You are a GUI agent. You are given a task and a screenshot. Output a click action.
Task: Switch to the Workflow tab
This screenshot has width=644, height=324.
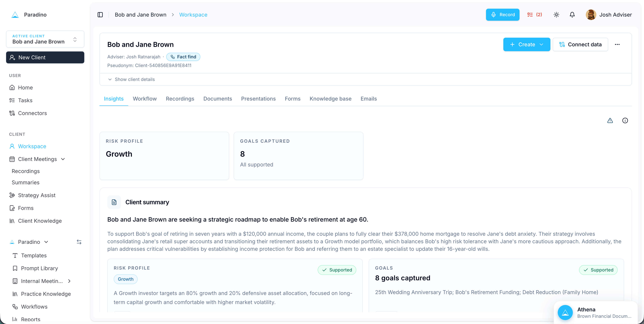coord(145,99)
